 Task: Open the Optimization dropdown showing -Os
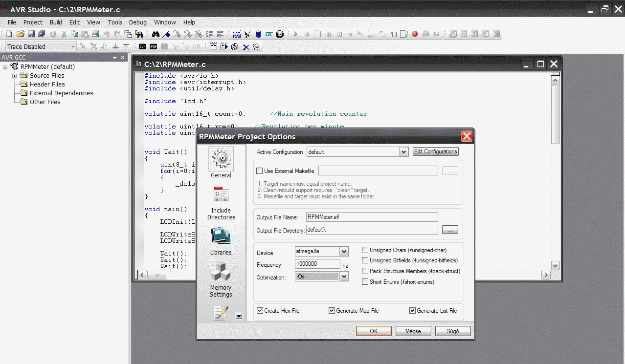tap(344, 277)
